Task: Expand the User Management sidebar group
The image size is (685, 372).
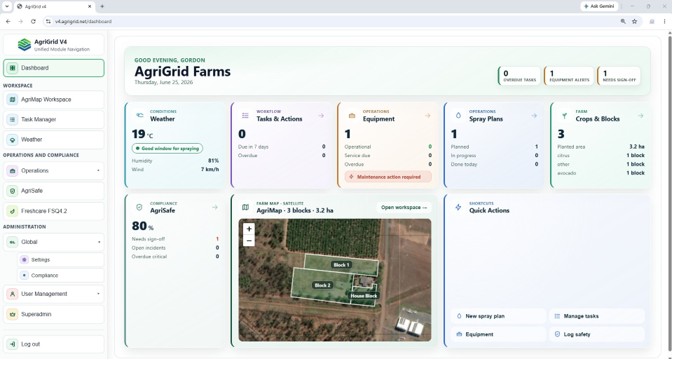Action: tap(54, 294)
